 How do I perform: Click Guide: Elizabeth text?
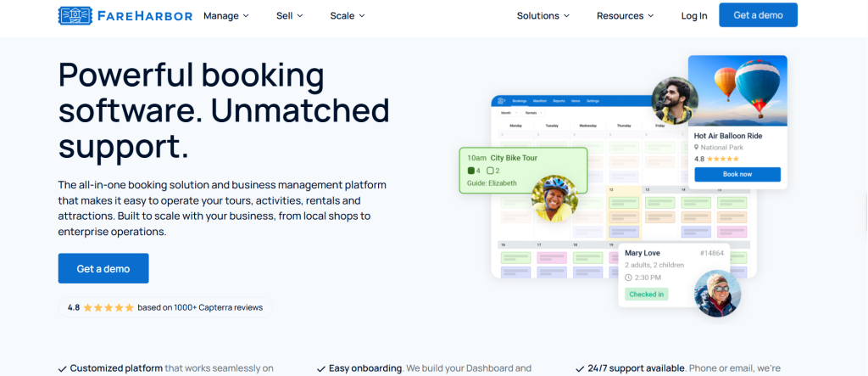click(x=492, y=183)
